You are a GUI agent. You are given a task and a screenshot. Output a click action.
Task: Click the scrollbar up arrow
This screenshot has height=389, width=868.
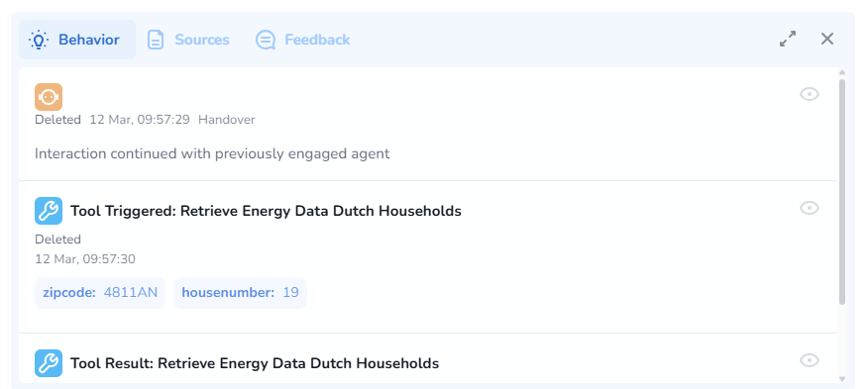coord(842,72)
